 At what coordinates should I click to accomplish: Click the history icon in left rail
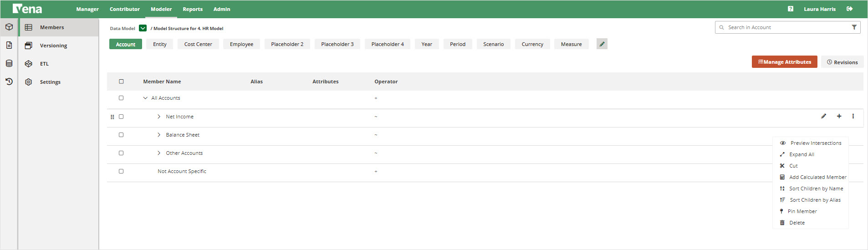click(9, 82)
